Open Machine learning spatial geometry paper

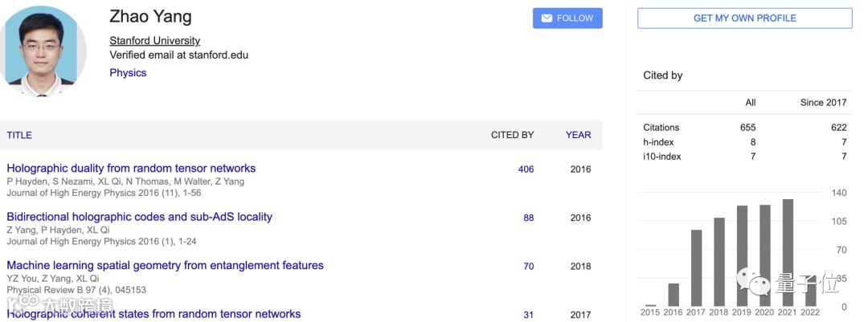tap(165, 266)
